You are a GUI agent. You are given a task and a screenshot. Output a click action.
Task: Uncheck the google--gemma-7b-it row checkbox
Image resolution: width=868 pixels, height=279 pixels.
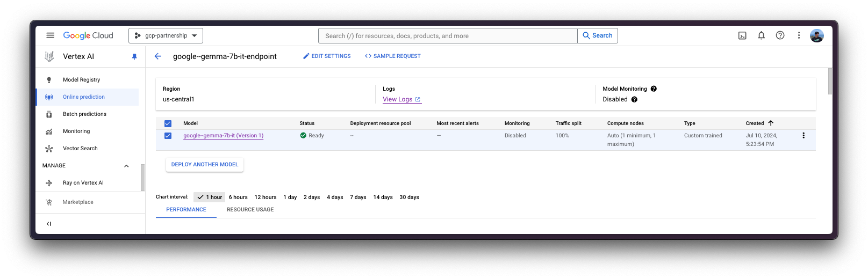(168, 136)
